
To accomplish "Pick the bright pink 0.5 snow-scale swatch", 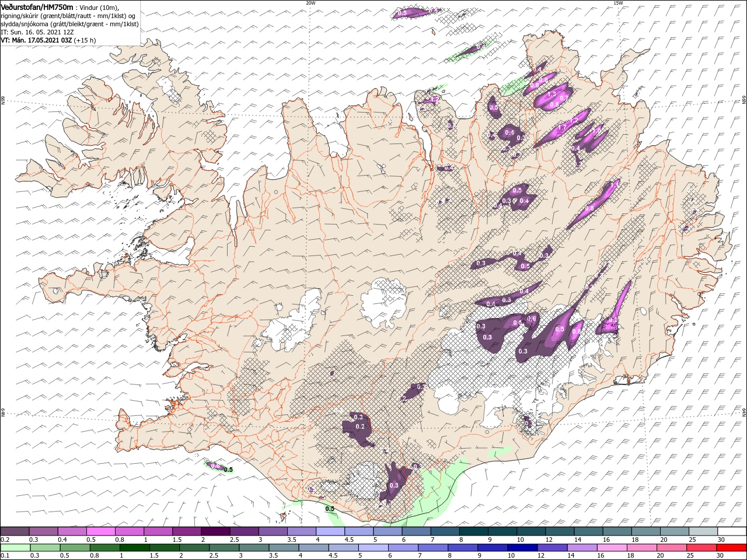I will [100, 531].
